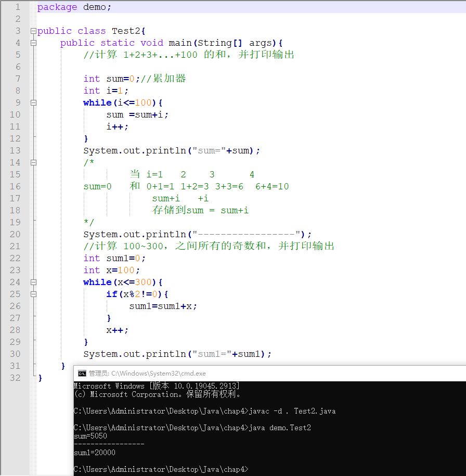
Task: Click the 'sum1=20000' output in cmd
Action: click(x=95, y=453)
